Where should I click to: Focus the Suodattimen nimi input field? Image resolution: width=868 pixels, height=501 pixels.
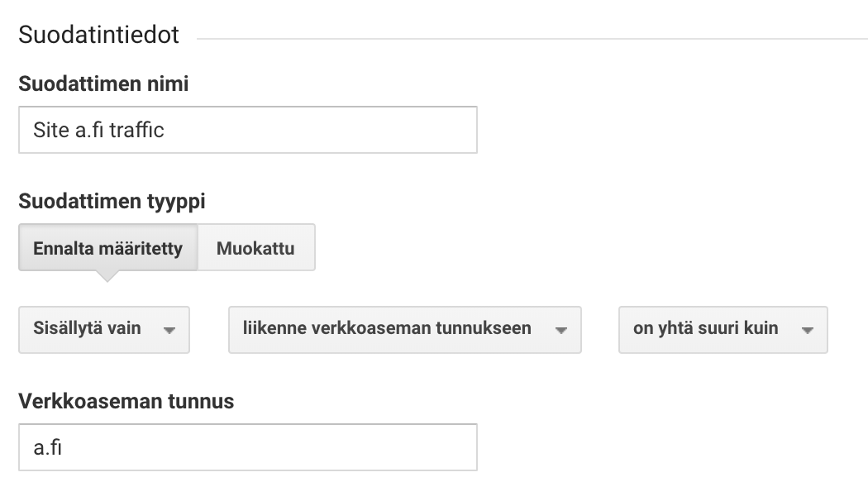pos(248,130)
